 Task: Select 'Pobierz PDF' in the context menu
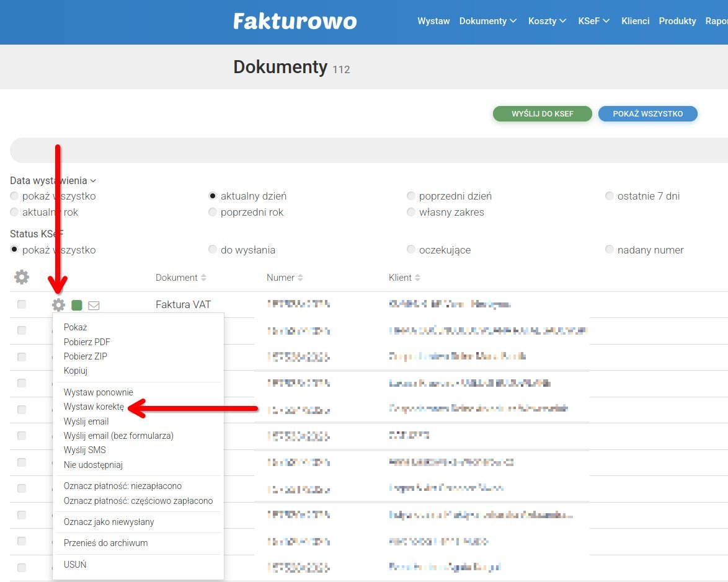(87, 342)
